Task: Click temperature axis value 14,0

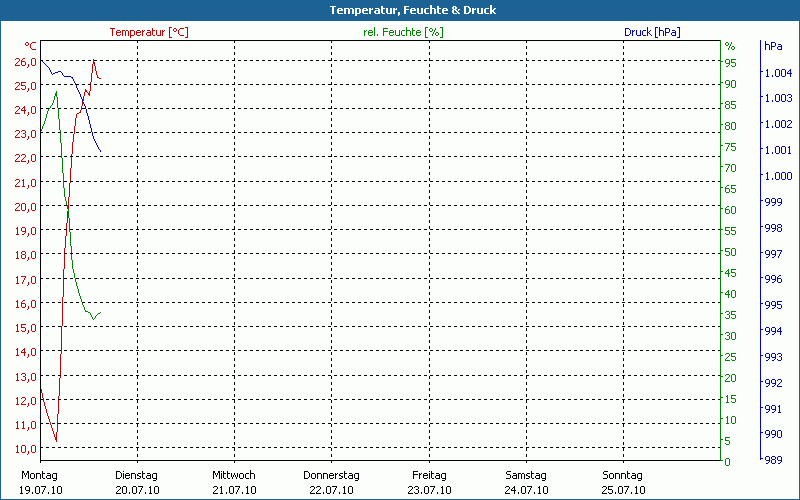Action: pyautogui.click(x=26, y=352)
